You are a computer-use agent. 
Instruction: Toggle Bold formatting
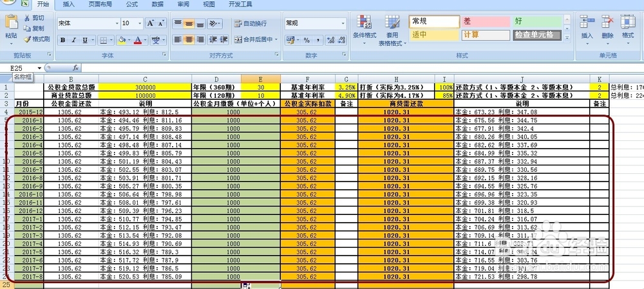pos(63,41)
